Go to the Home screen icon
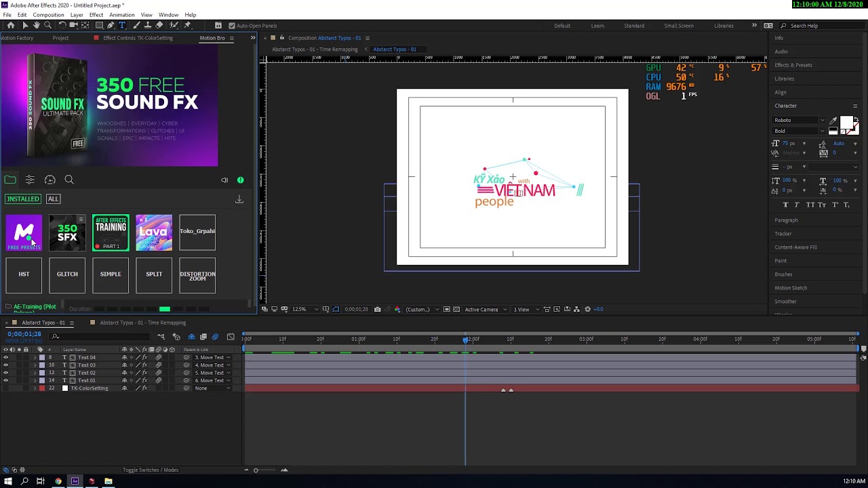Screen dimensions: 868x488 (11, 25)
